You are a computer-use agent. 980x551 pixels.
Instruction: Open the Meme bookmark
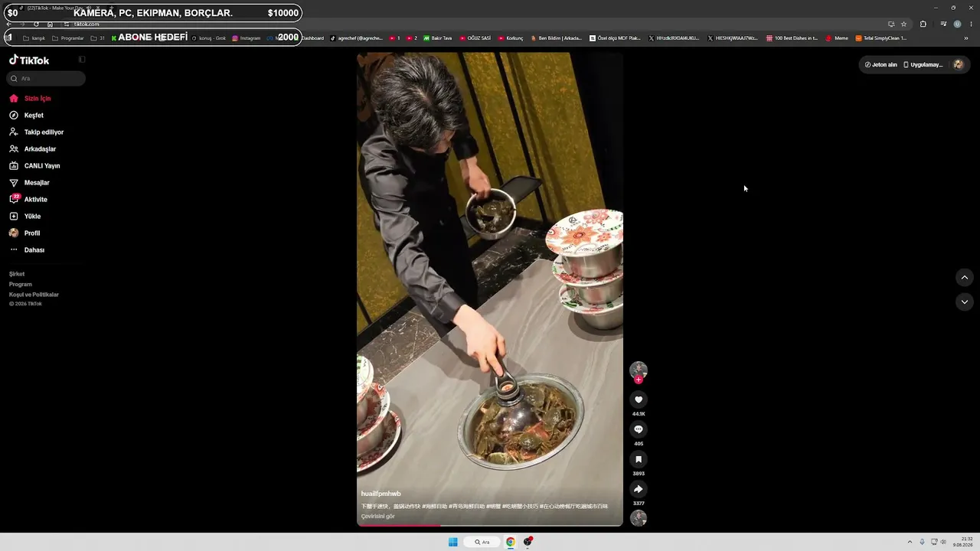(837, 38)
